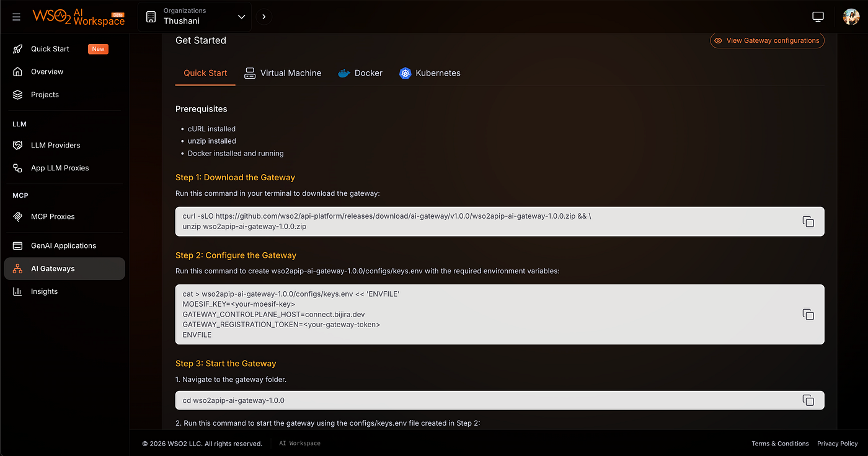
Task: Click the WSO2 AI Workspace logo
Action: [x=79, y=17]
